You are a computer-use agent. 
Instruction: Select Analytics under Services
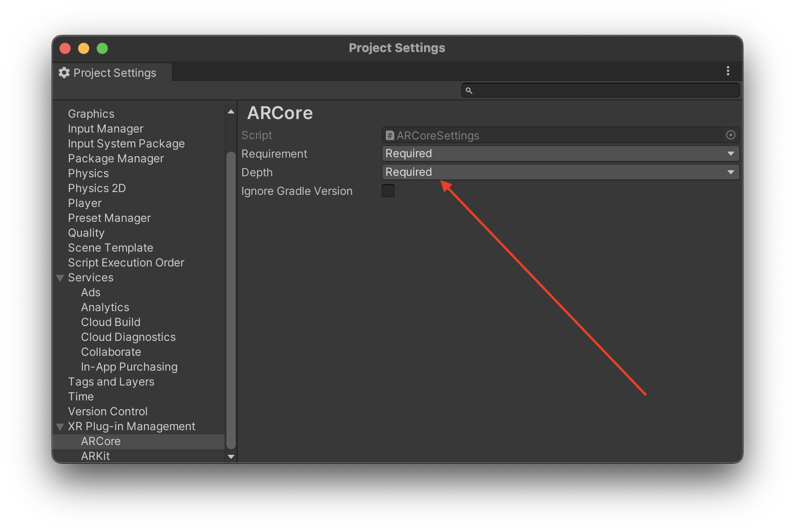pos(105,307)
